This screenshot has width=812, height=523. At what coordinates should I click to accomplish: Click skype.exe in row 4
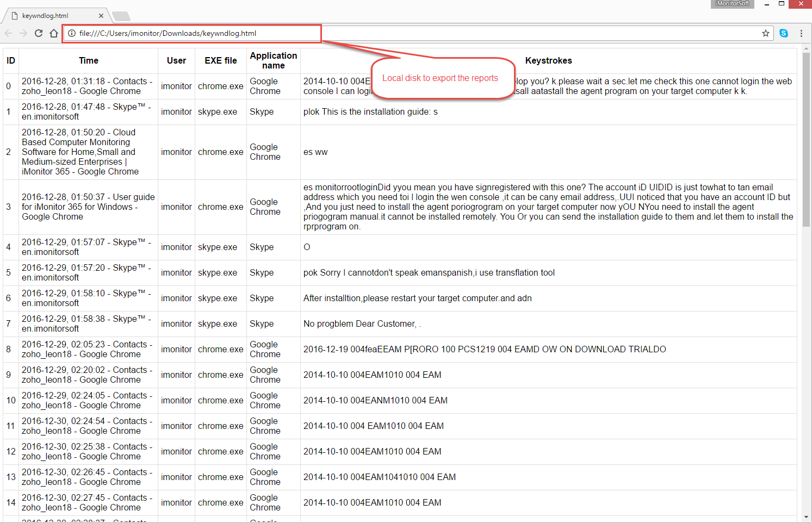coord(218,247)
